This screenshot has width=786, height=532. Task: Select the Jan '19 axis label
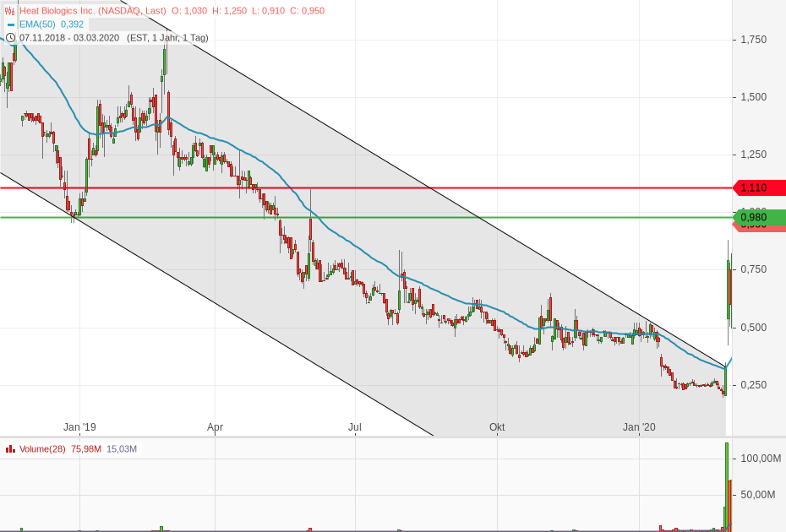79,428
